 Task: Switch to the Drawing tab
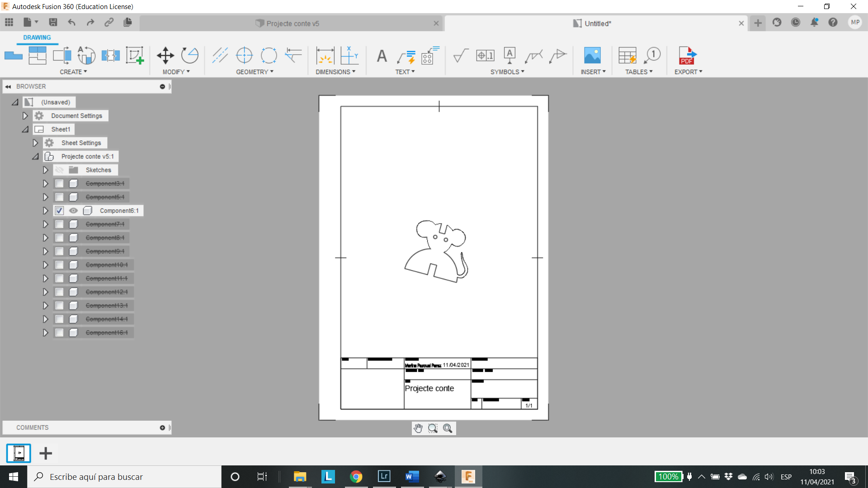tap(36, 37)
